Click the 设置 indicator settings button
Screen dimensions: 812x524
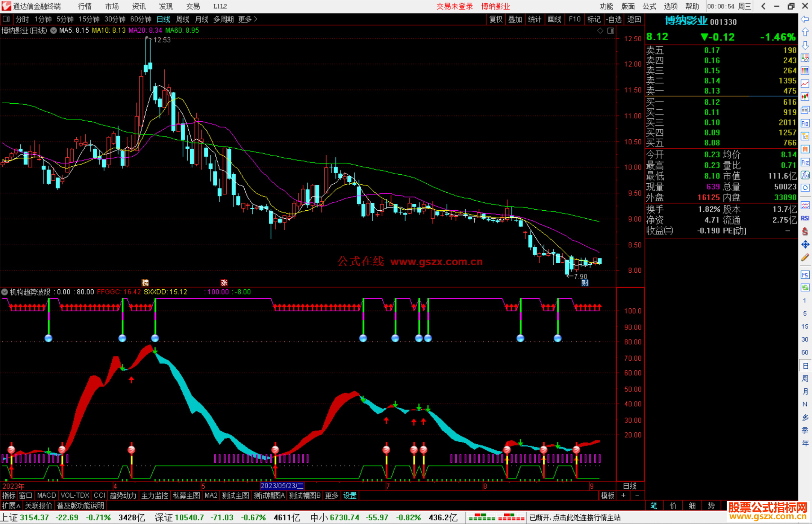(350, 495)
